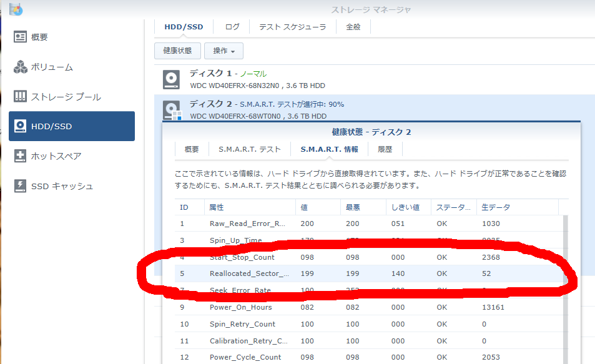
Task: Sort by the 属性 column header
Action: point(250,207)
